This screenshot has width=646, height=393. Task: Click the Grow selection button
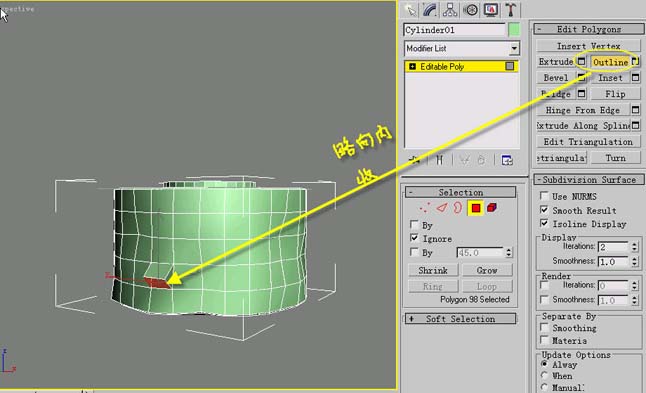pyautogui.click(x=487, y=270)
